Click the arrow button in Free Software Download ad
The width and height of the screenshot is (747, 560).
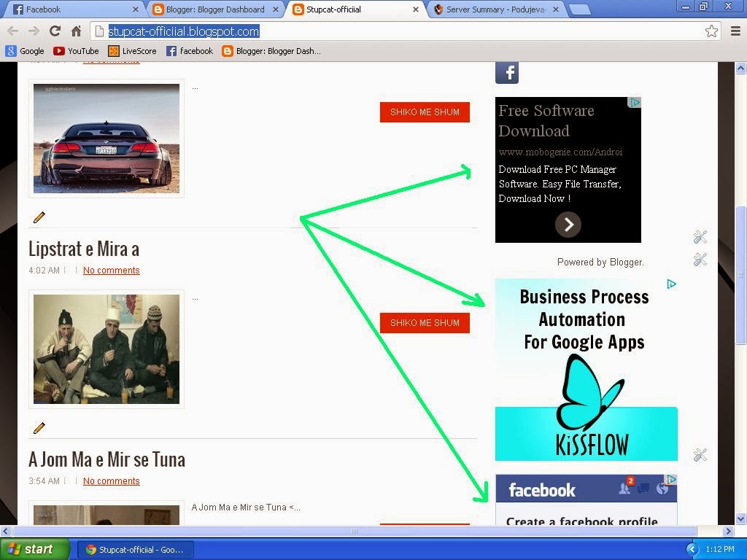568,225
